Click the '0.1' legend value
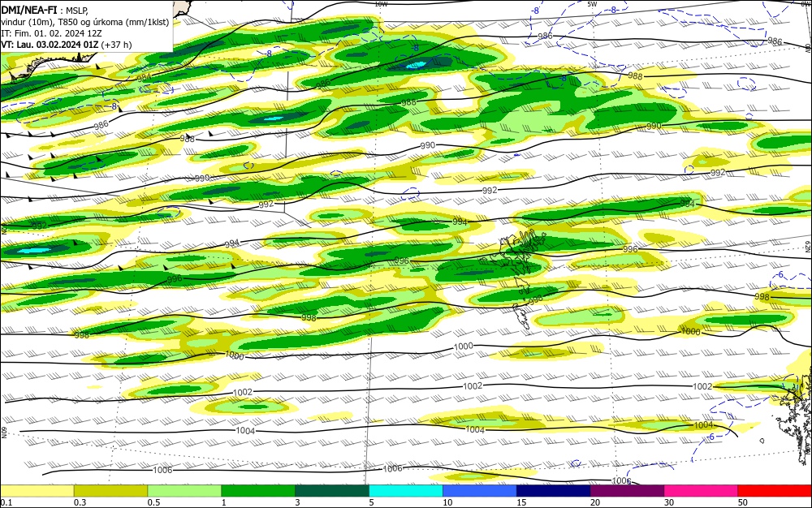Viewport: 812px width, 508px height. tap(6, 502)
